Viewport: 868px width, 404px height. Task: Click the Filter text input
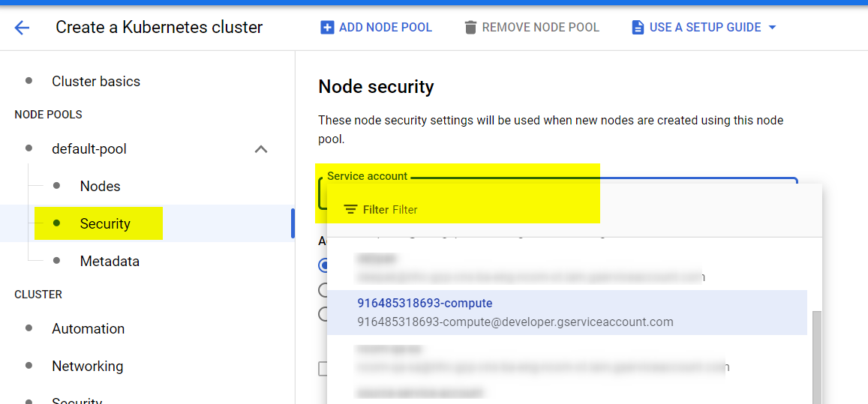click(x=575, y=210)
